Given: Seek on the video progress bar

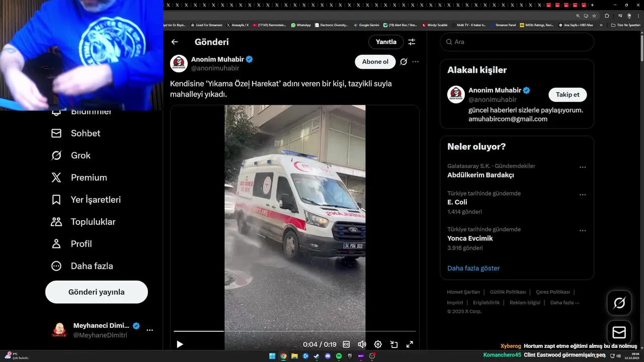Looking at the screenshot, I should point(295,331).
